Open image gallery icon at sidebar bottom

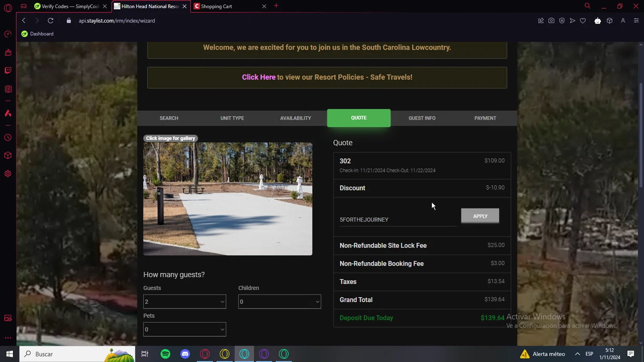click(x=8, y=318)
